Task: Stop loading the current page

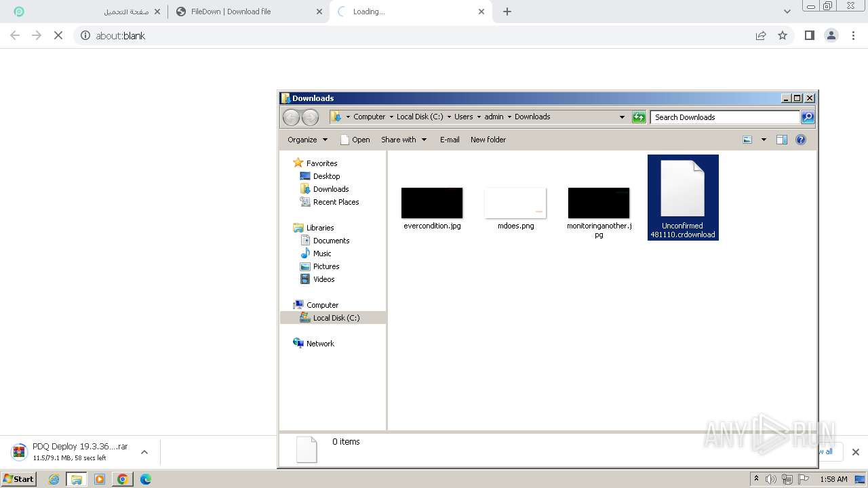Action: pos(58,35)
